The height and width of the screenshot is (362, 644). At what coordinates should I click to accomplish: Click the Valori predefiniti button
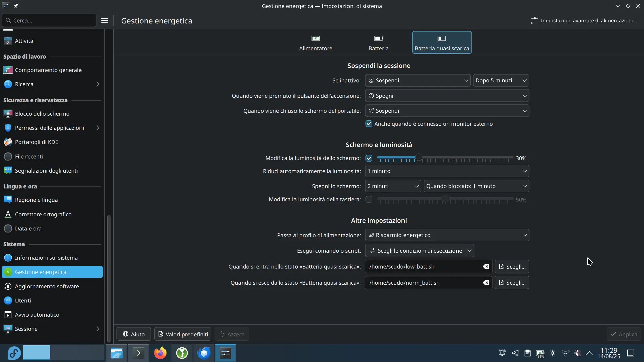[x=182, y=334]
